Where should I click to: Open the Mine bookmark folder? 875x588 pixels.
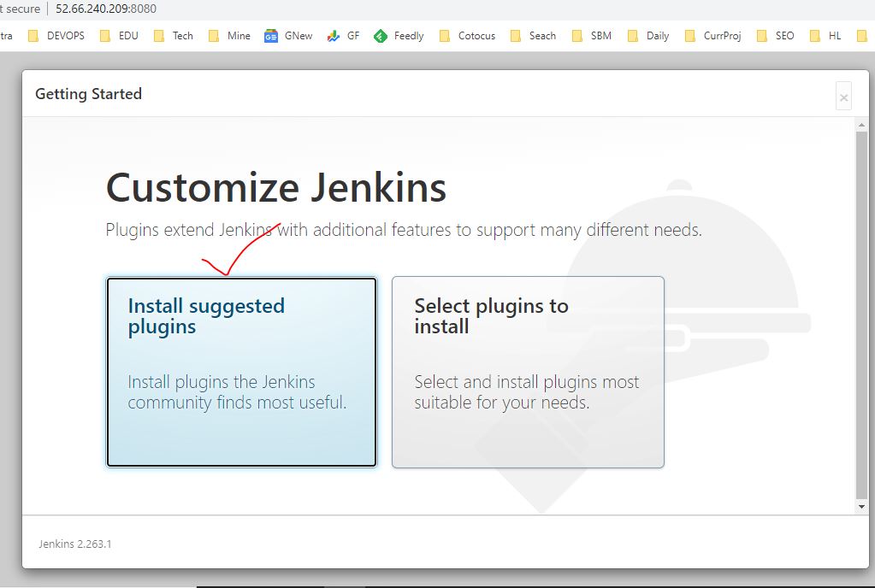coord(229,36)
